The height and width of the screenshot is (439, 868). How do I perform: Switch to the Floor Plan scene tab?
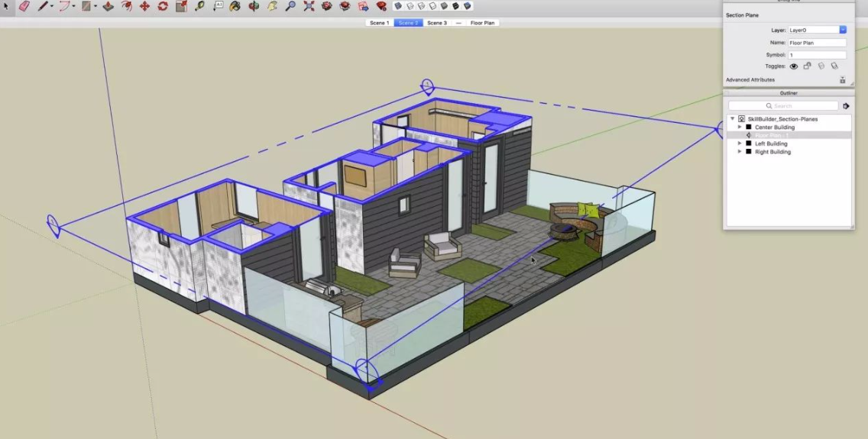[482, 23]
